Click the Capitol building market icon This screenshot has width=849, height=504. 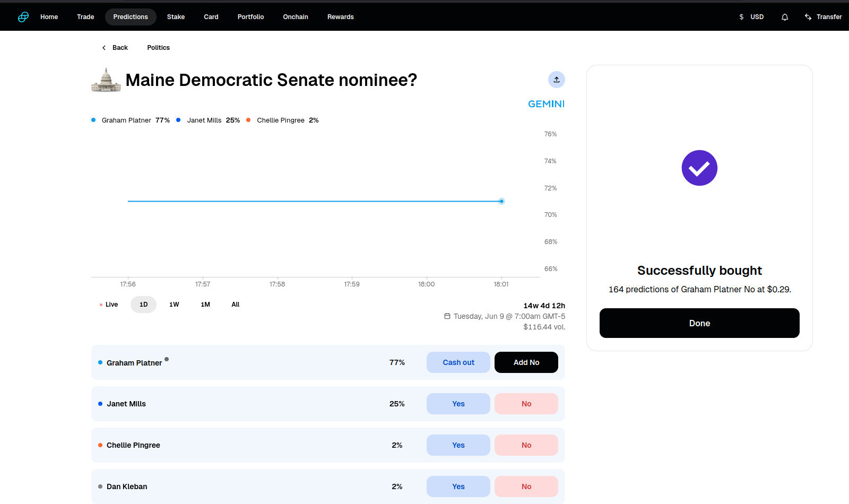click(106, 80)
